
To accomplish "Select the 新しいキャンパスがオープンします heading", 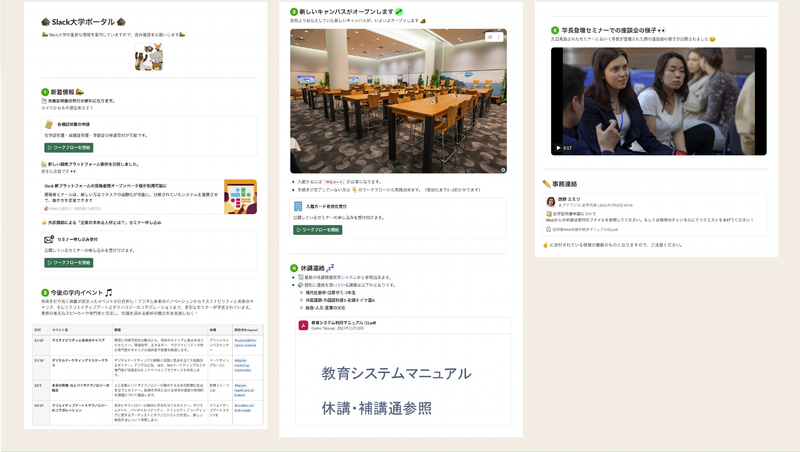I will click(x=346, y=11).
